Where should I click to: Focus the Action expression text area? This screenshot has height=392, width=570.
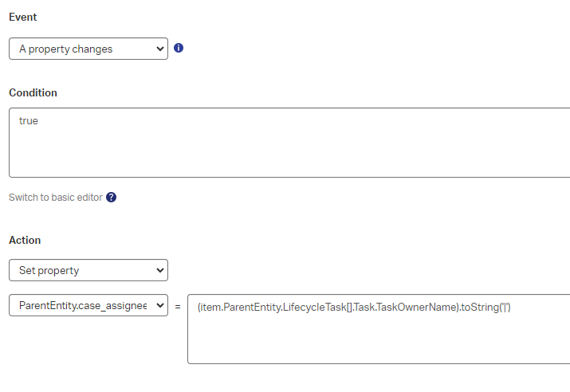click(379, 339)
